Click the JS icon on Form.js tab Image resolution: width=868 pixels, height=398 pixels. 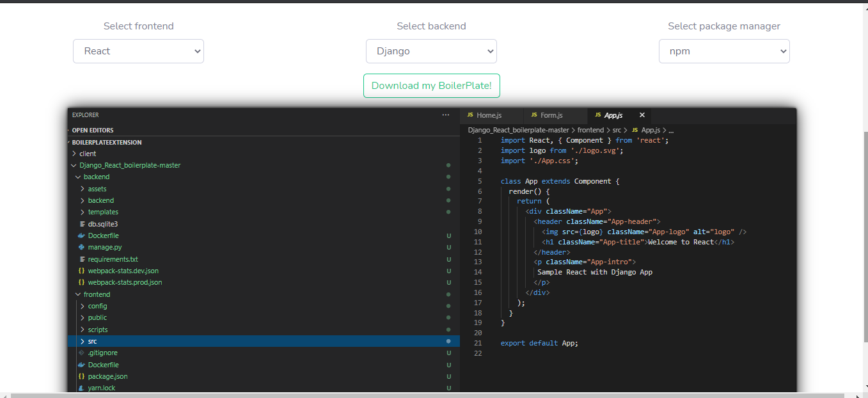point(534,115)
